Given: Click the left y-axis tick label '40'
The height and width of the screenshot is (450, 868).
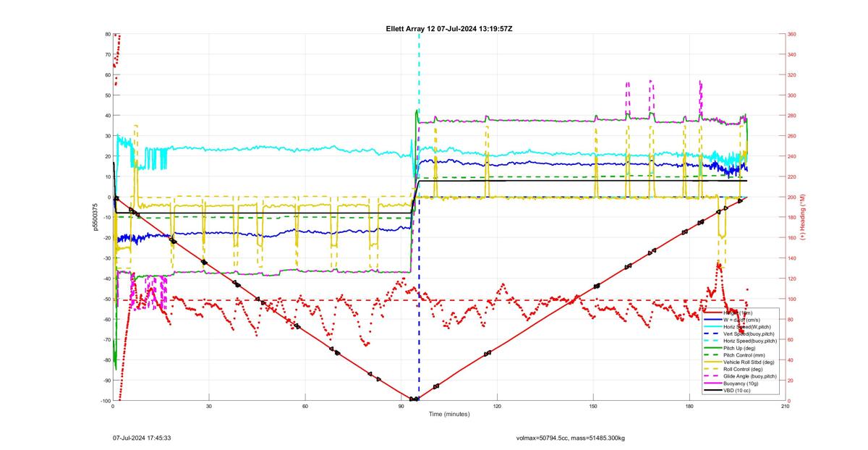Looking at the screenshot, I should tap(107, 116).
